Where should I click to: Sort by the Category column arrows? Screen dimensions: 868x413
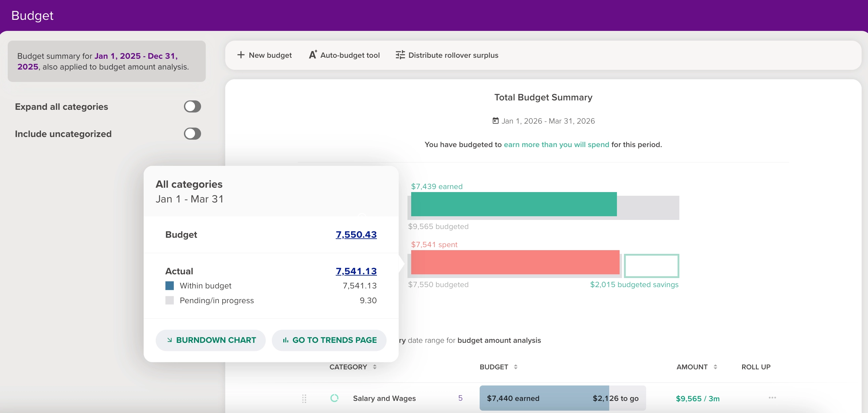(374, 367)
